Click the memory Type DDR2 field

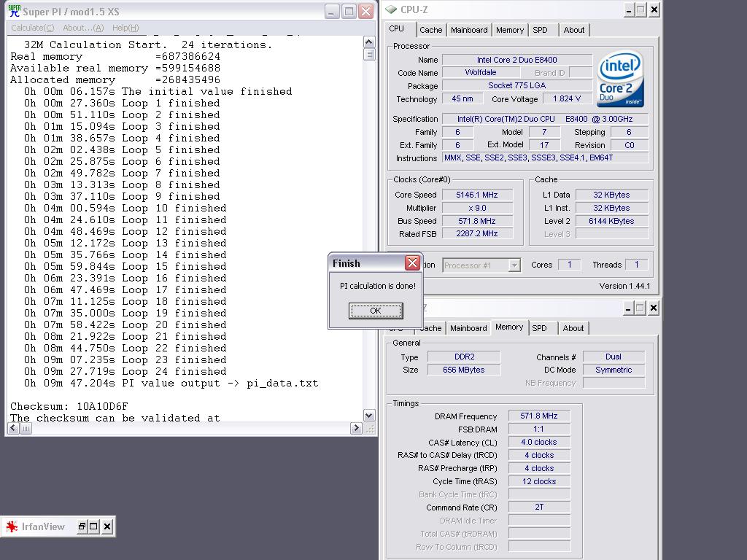tap(464, 357)
